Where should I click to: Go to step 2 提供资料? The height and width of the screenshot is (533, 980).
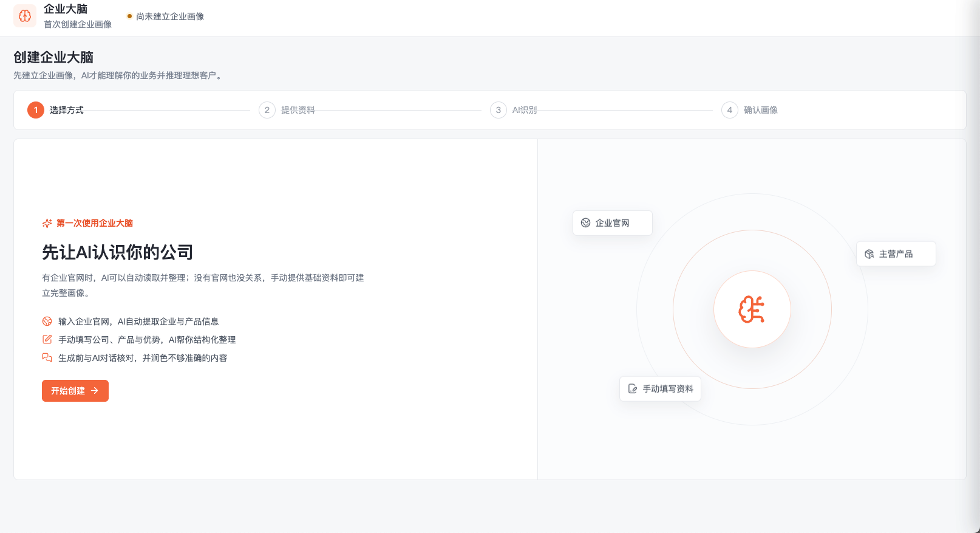pyautogui.click(x=287, y=110)
